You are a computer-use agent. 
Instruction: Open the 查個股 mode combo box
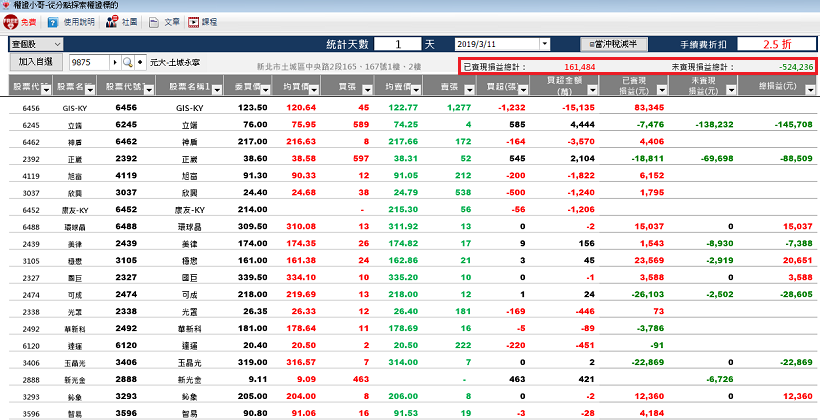(36, 44)
